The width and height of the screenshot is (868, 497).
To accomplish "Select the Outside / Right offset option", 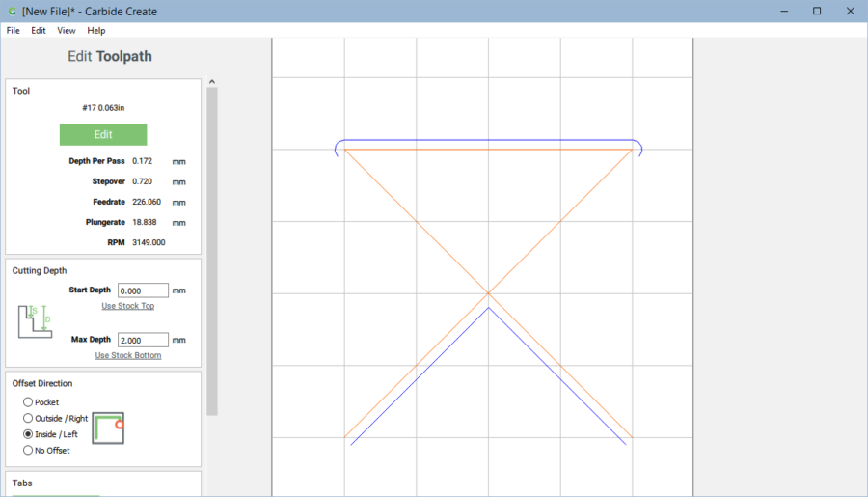I will [x=55, y=418].
